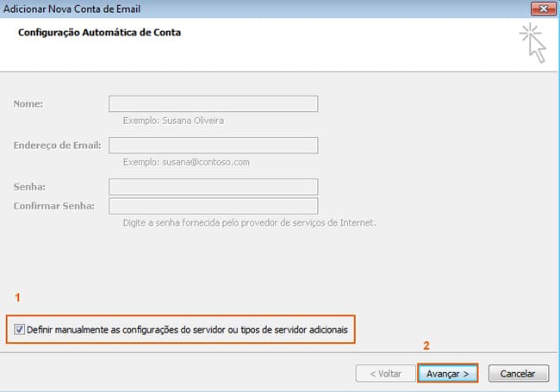Go back with the Voltar button
The height and width of the screenshot is (392, 560).
[386, 373]
